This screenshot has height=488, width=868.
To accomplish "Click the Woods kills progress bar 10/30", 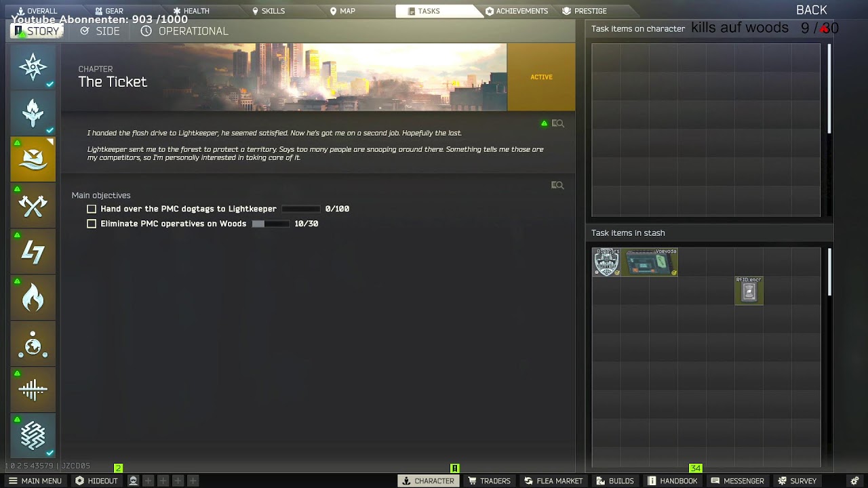I will [x=271, y=224].
